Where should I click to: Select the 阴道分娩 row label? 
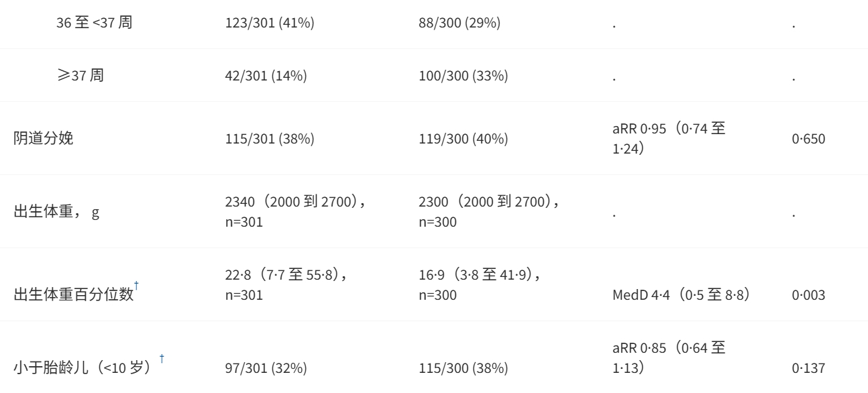pos(42,139)
